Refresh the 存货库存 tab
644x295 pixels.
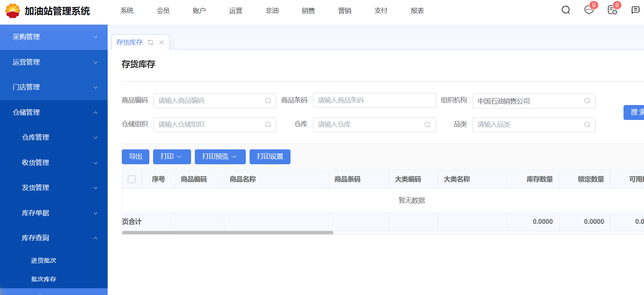coord(150,42)
